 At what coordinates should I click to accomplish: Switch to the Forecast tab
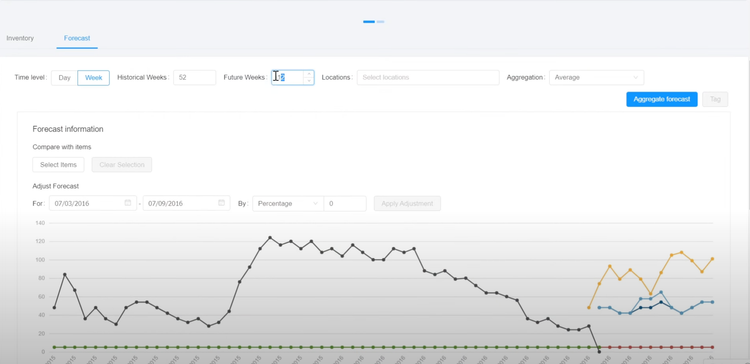click(77, 38)
